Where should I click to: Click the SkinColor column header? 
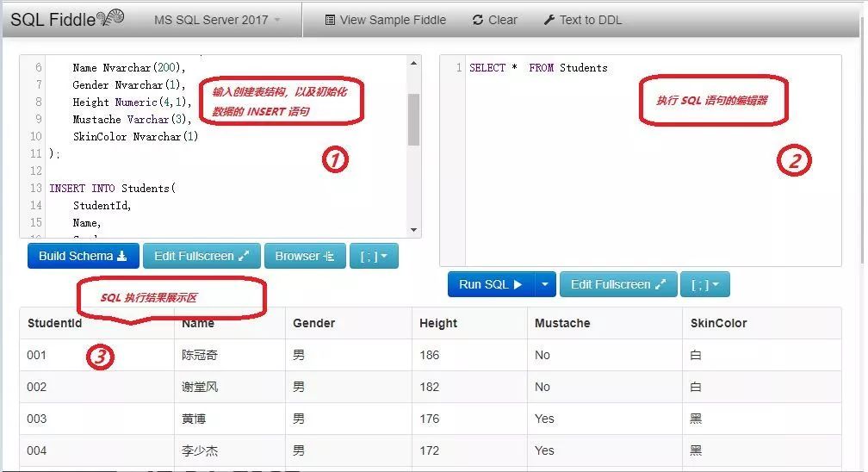click(x=718, y=323)
